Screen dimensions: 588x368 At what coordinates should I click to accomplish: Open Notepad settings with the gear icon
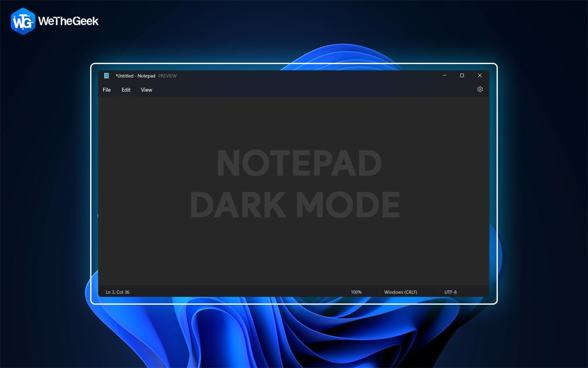(x=480, y=89)
